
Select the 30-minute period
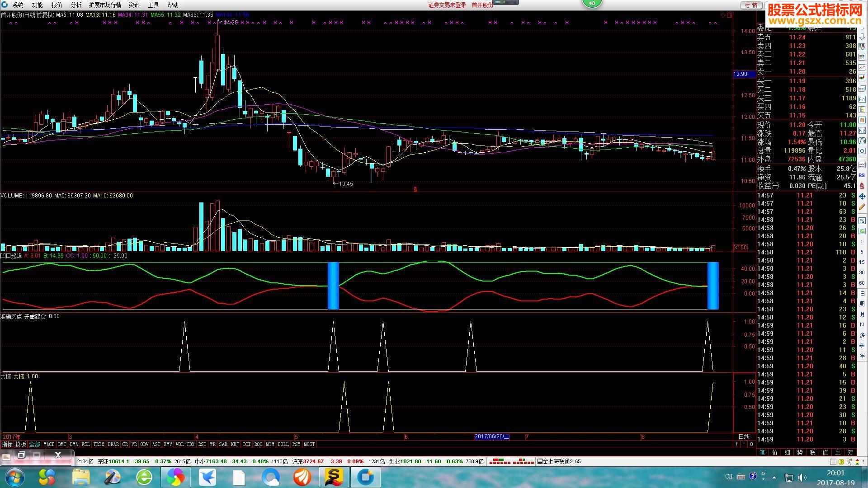point(862,272)
